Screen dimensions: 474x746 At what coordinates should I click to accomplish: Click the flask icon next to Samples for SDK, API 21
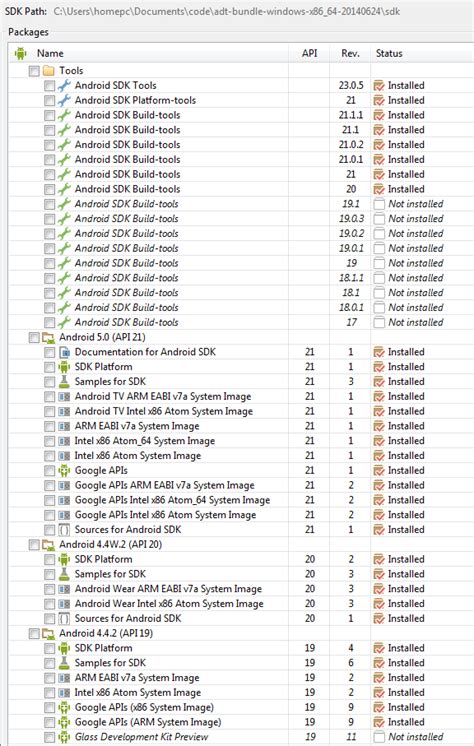coord(64,382)
